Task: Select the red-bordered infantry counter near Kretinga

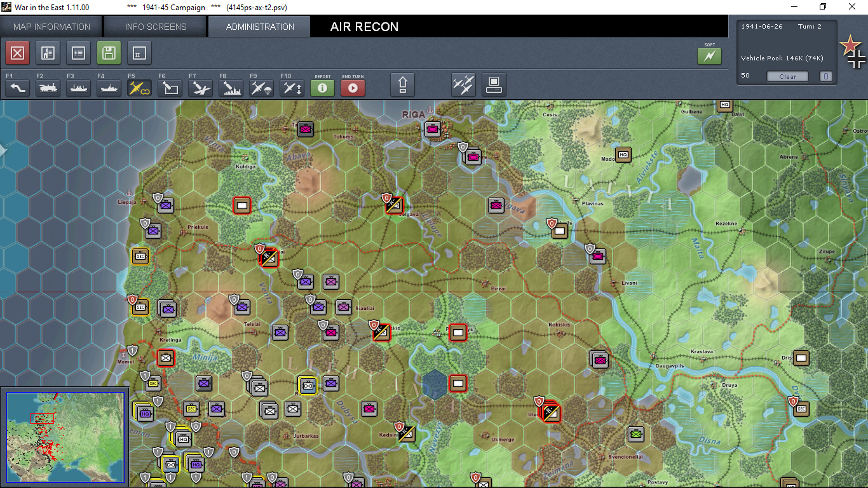Action: point(166,358)
